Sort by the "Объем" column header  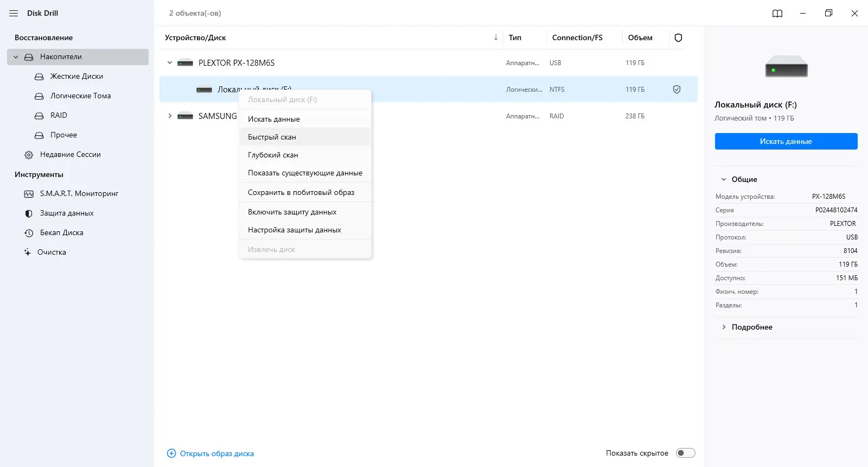(640, 38)
